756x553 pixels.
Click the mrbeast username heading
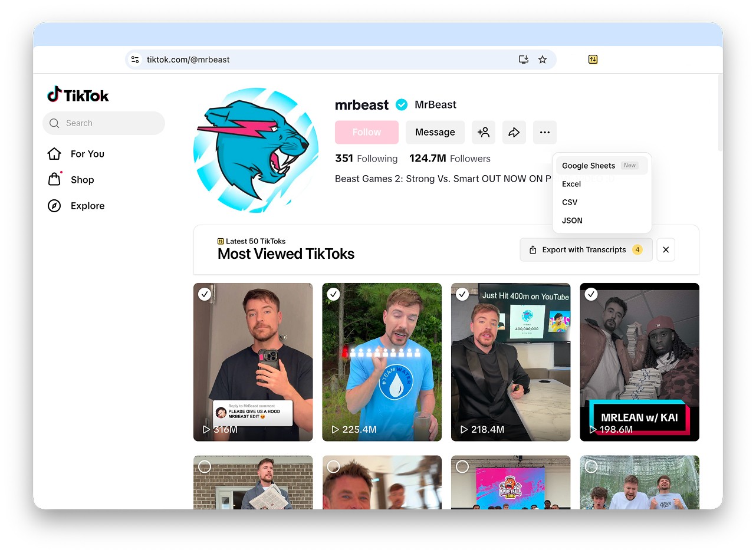(361, 105)
